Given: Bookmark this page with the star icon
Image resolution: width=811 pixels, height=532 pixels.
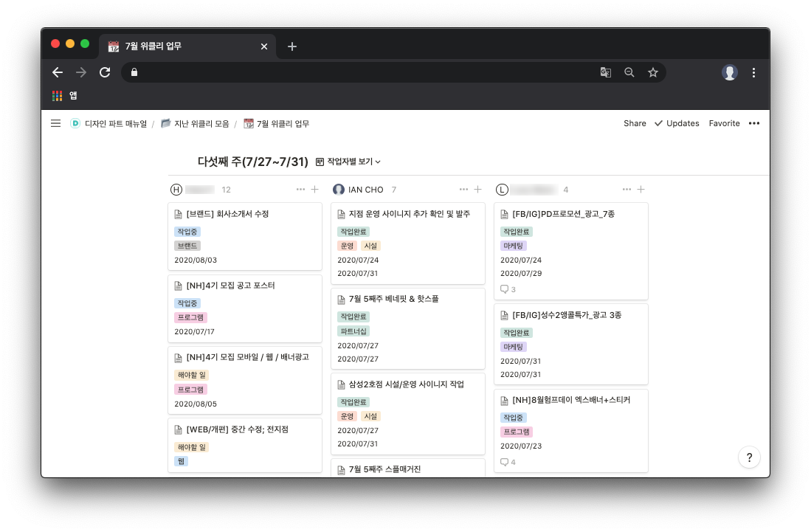Looking at the screenshot, I should 653,72.
